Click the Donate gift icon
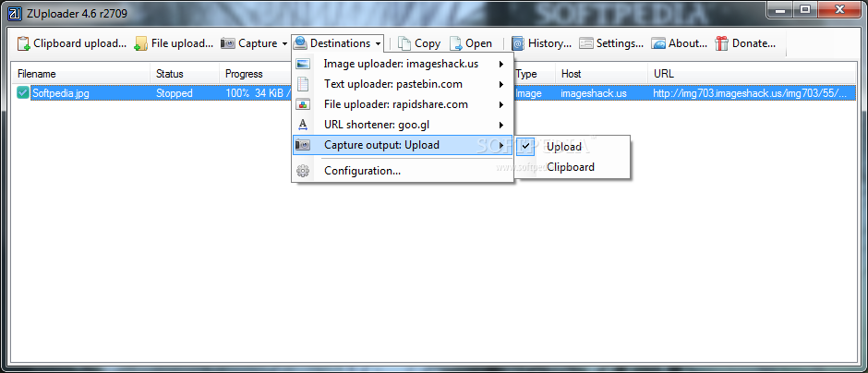This screenshot has width=868, height=373. click(721, 43)
